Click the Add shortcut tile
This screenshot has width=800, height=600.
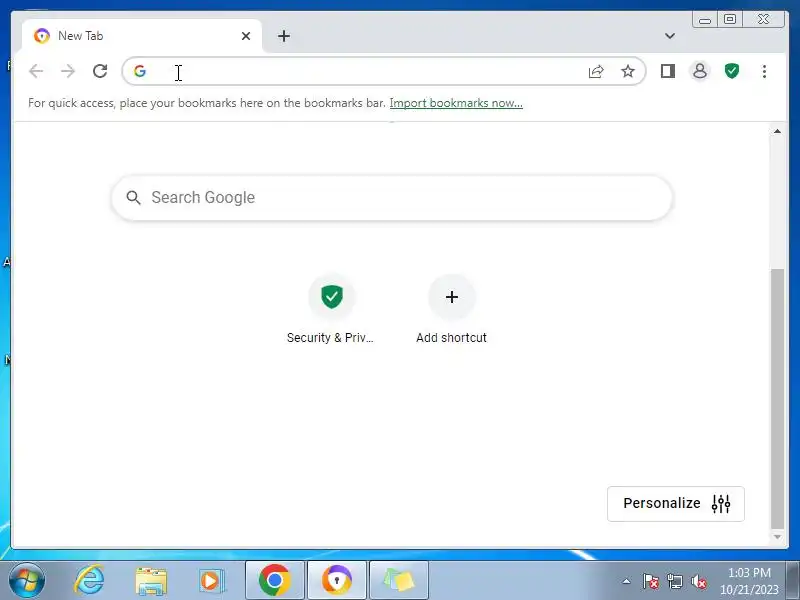click(452, 309)
